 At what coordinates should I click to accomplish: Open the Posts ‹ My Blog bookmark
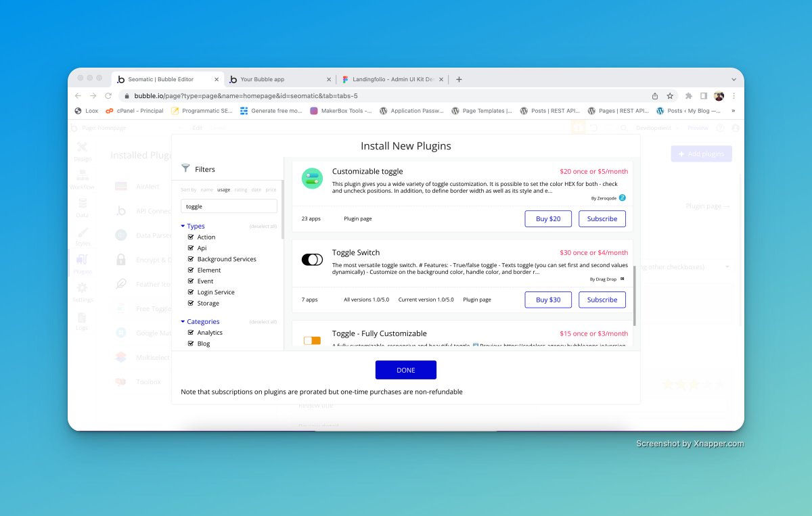688,111
